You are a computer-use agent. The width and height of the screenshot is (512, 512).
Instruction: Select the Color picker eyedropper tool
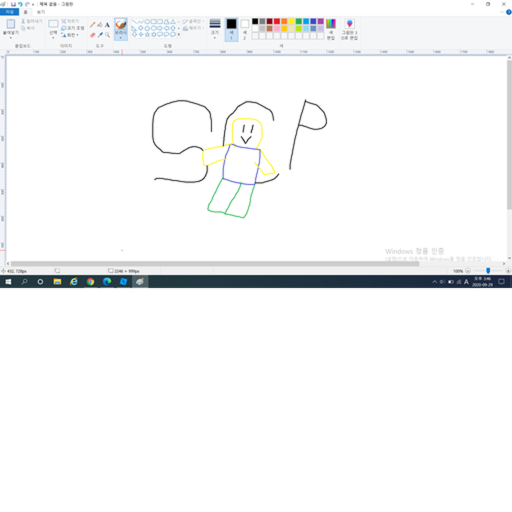(100, 35)
